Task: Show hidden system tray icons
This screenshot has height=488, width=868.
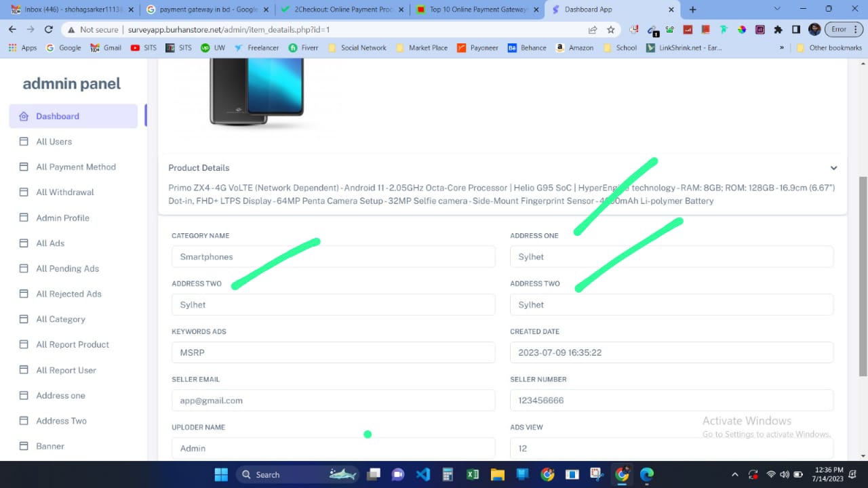Action: click(735, 474)
